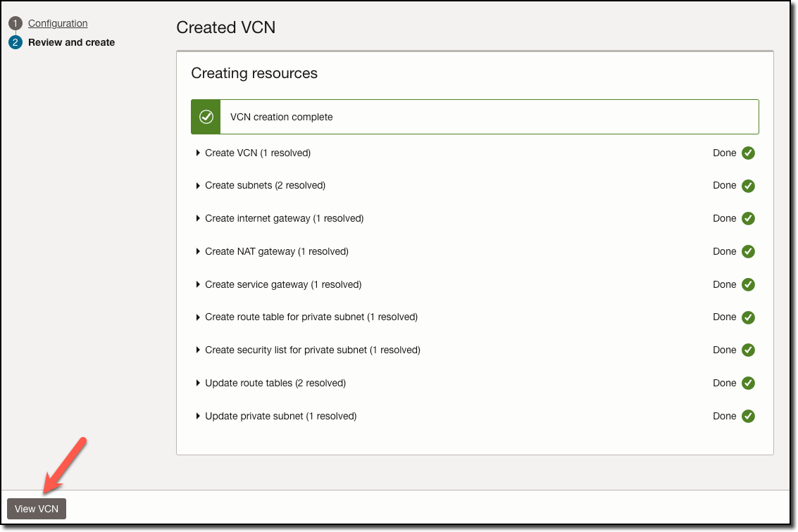The image size is (798, 532).
Task: Click the Done checkmark for Update route tables
Action: point(748,383)
